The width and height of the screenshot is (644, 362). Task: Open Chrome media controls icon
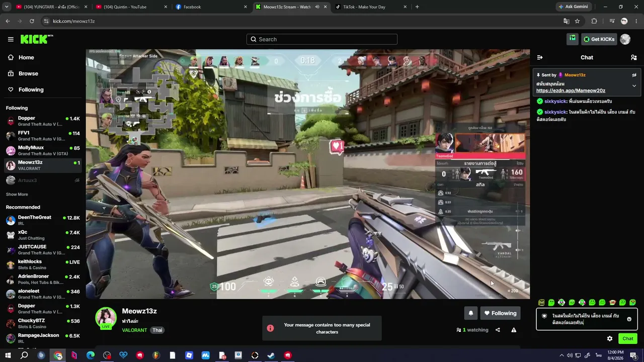coord(612,21)
